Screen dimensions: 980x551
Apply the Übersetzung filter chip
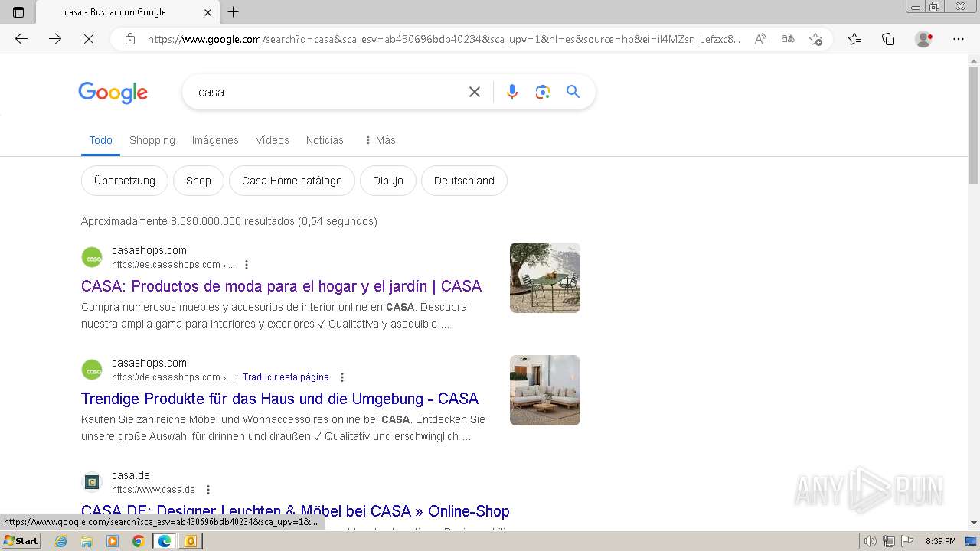tap(125, 181)
